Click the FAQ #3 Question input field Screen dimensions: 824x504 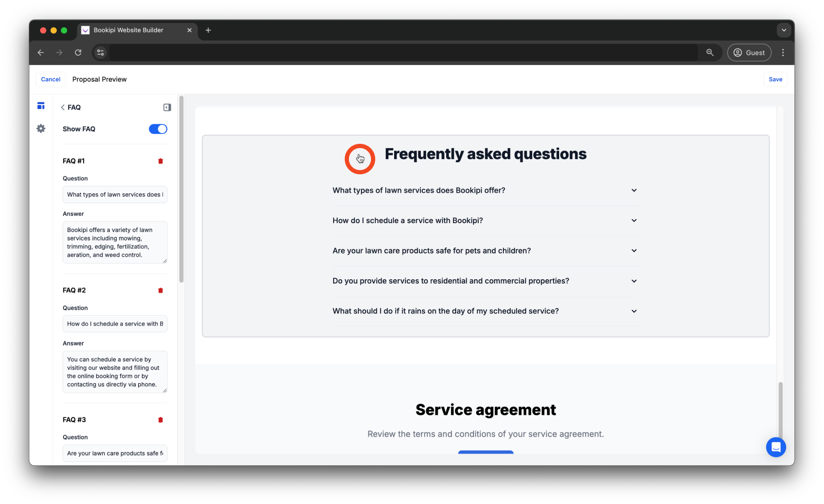(115, 453)
